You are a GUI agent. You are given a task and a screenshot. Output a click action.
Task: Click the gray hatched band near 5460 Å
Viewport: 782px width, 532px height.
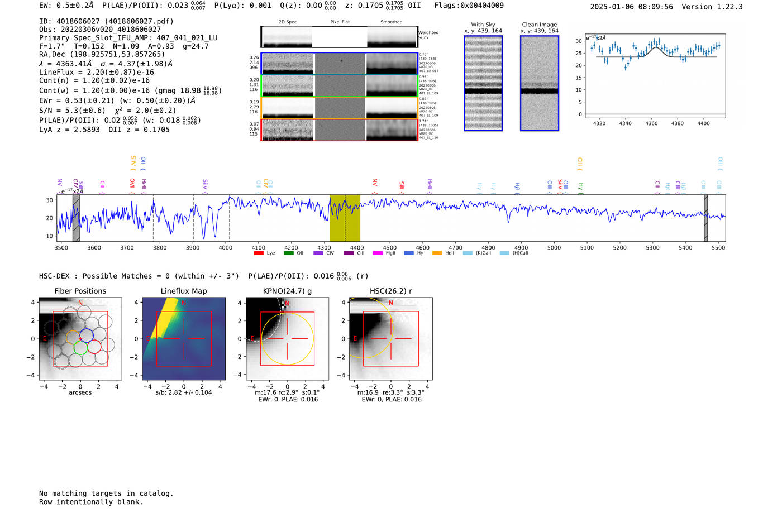(706, 218)
